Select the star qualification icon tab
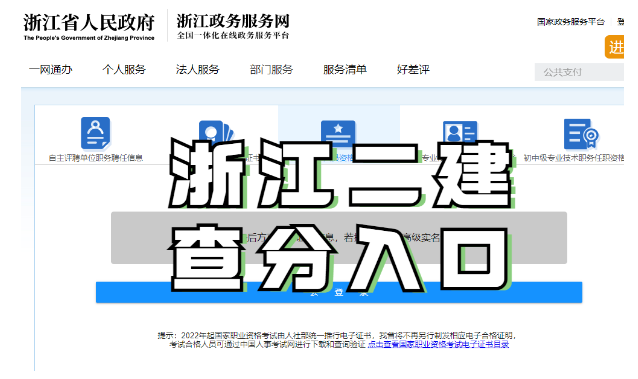This screenshot has height=379, width=638. point(338,131)
